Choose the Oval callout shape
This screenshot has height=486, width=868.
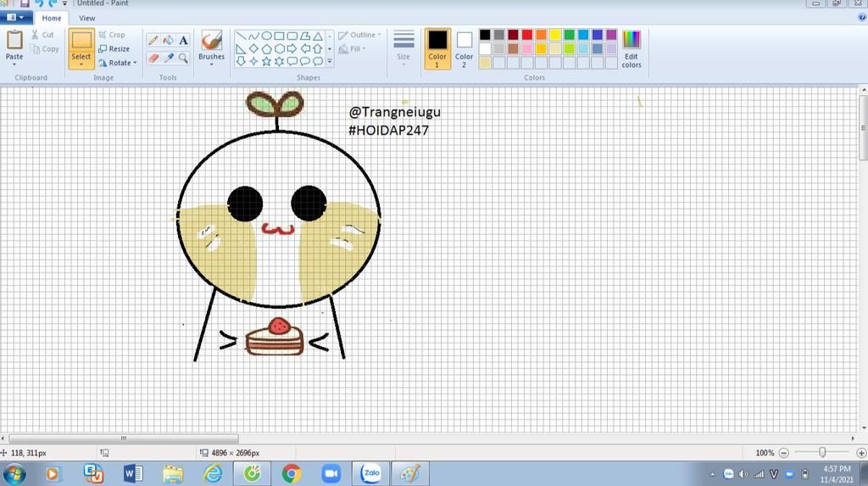pos(305,62)
